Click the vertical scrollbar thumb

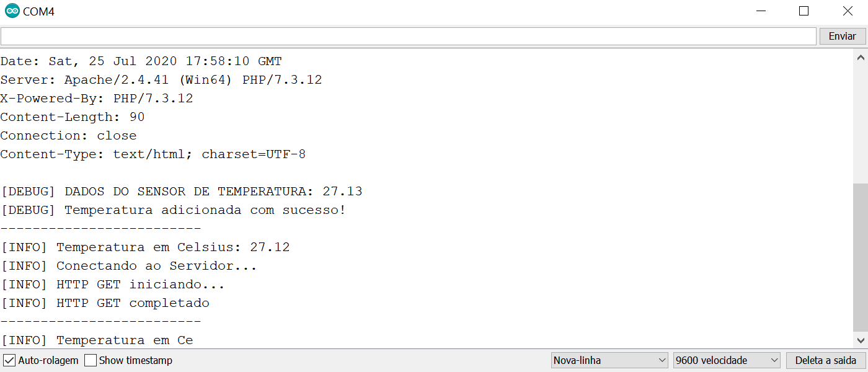861,258
